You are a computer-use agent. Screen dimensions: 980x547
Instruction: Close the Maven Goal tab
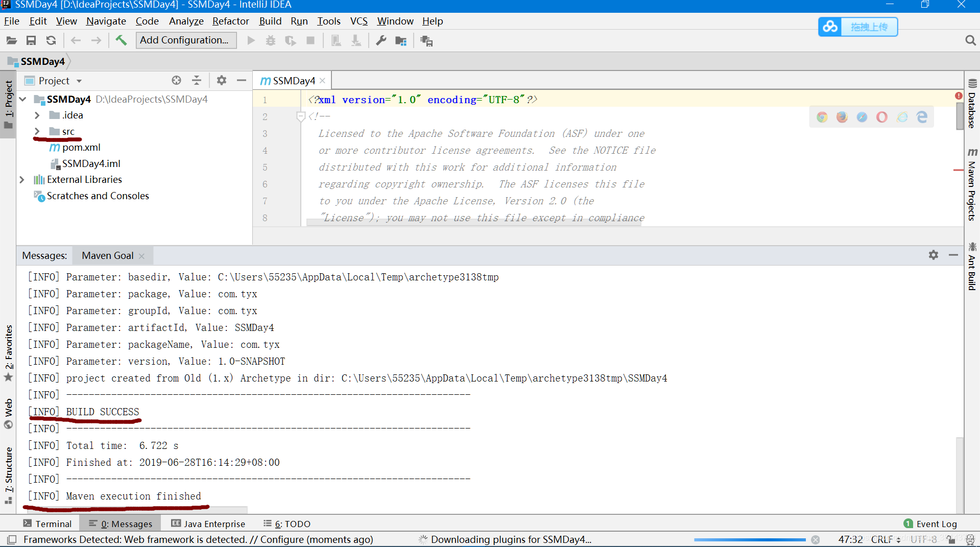[141, 256]
